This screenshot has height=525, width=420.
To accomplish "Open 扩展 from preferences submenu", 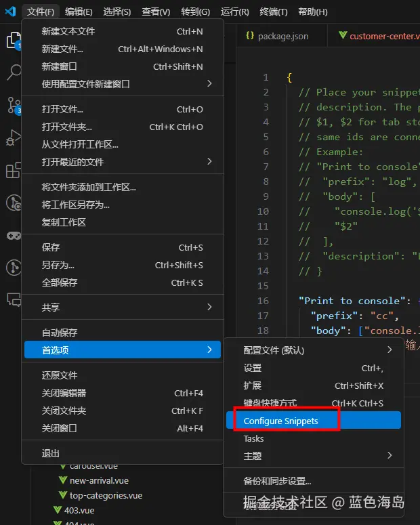I will coord(314,385).
